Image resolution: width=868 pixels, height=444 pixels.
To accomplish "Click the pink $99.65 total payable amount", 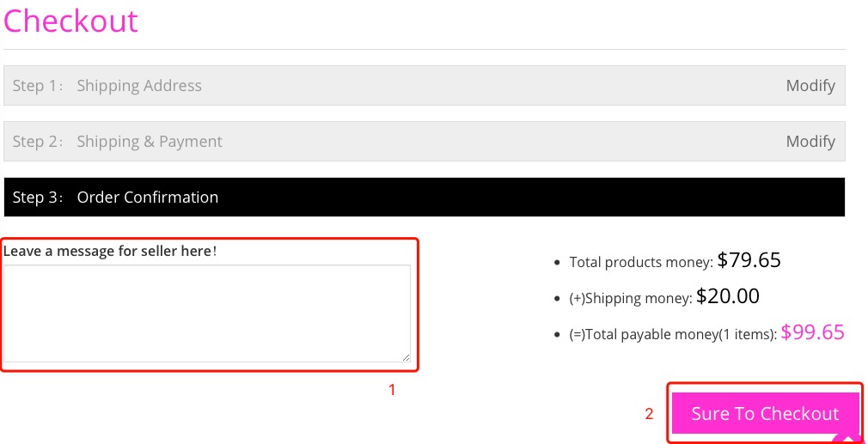I will (x=813, y=332).
